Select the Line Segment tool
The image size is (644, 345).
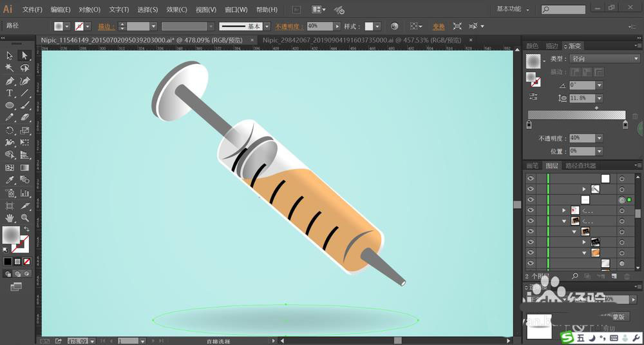point(24,93)
